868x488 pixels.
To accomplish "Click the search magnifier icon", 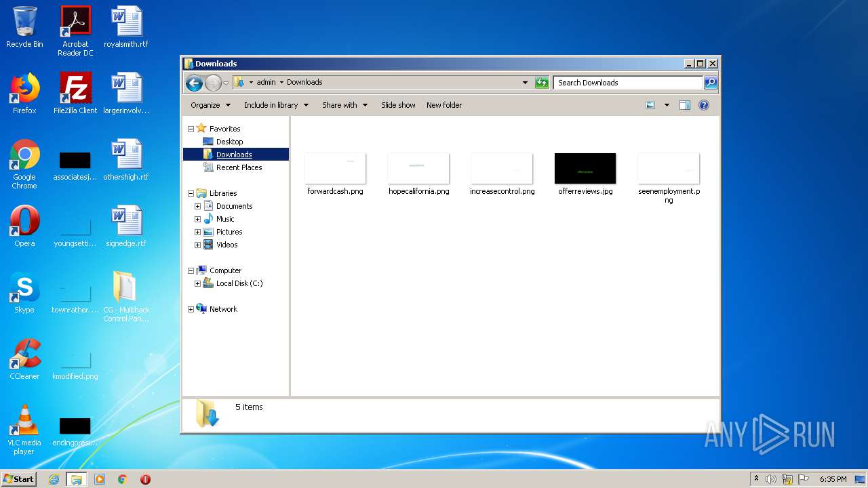I will pyautogui.click(x=710, y=83).
